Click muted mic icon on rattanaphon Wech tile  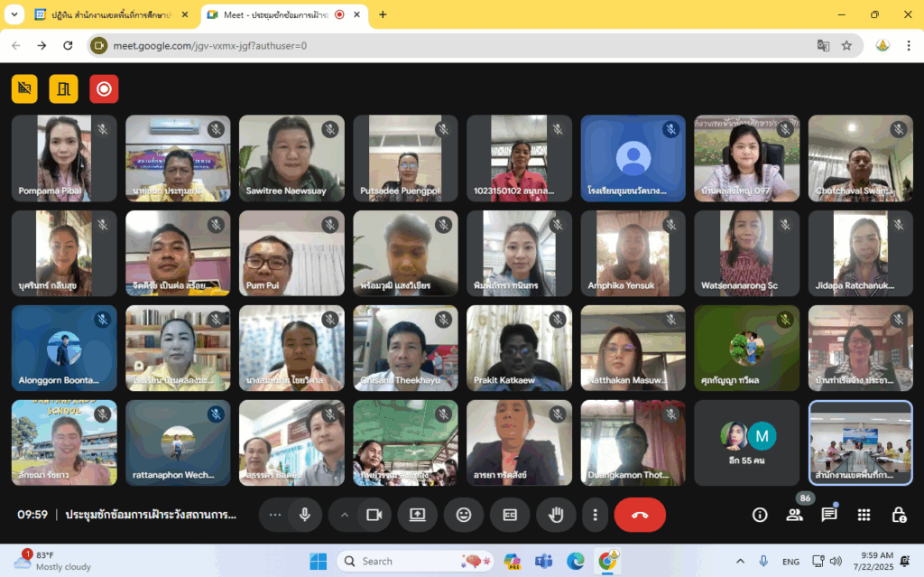[217, 414]
